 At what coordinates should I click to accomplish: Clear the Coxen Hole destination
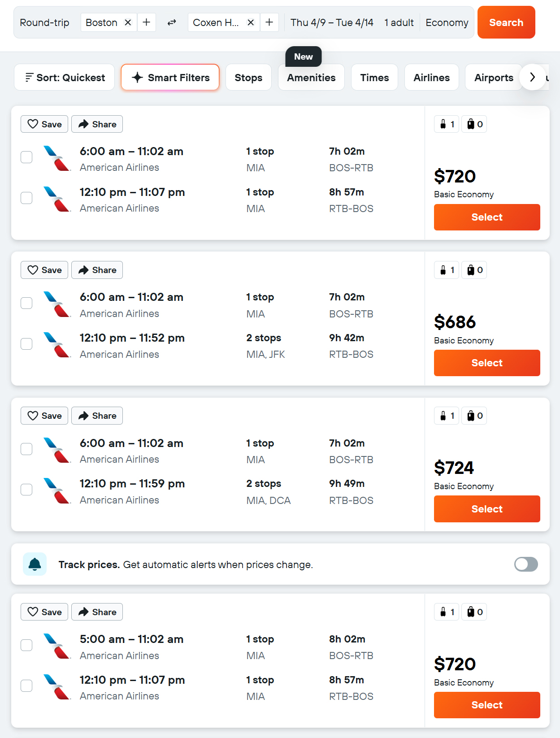tap(251, 22)
